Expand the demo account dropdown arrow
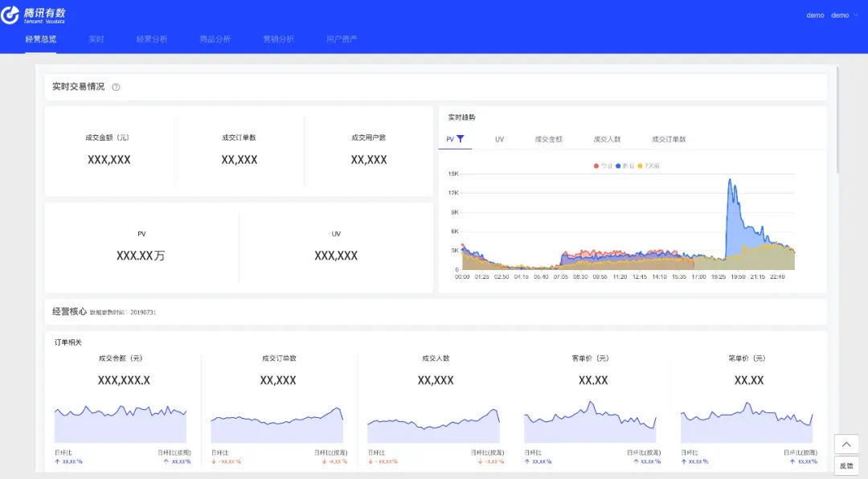This screenshot has width=868, height=479. [x=856, y=15]
